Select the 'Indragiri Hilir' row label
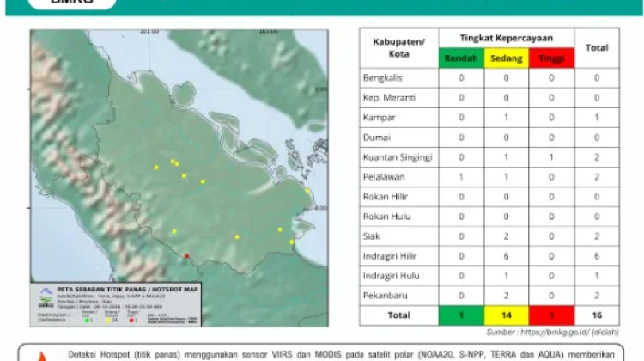The height and width of the screenshot is (361, 644). pos(390,256)
